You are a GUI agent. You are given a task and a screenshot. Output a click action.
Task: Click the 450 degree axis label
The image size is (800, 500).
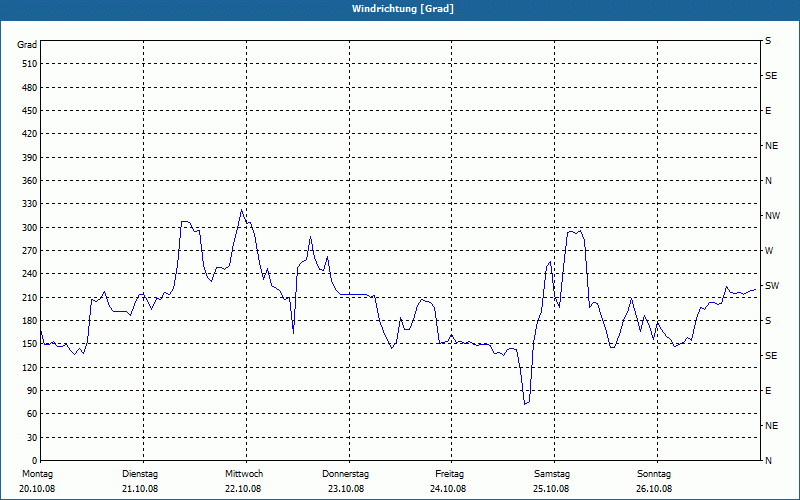(30, 111)
